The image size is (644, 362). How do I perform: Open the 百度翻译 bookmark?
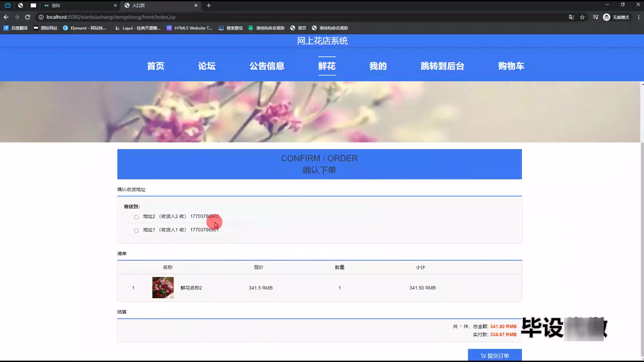[16, 28]
